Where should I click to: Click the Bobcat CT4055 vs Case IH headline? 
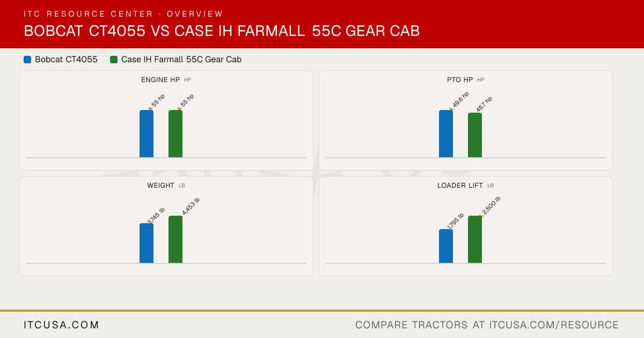222,31
